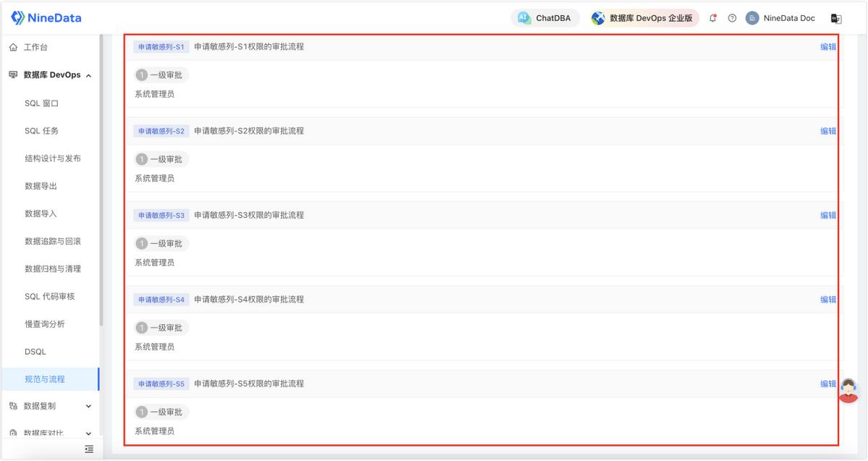Click the 数据复制 sidebar icon
Screen dimensions: 868x461
point(13,406)
